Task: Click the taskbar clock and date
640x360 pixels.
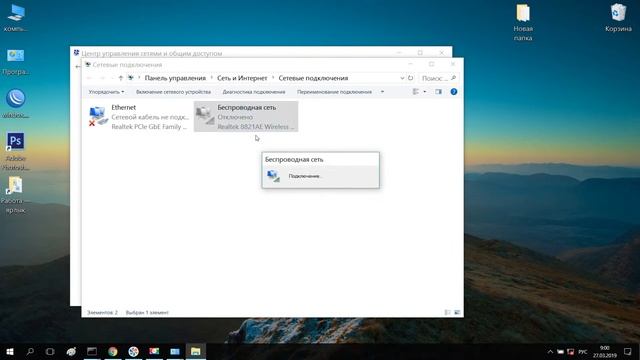Action: click(x=604, y=351)
